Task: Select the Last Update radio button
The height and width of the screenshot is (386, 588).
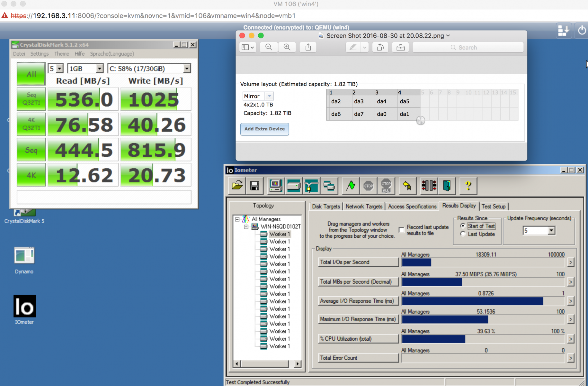Action: 463,234
